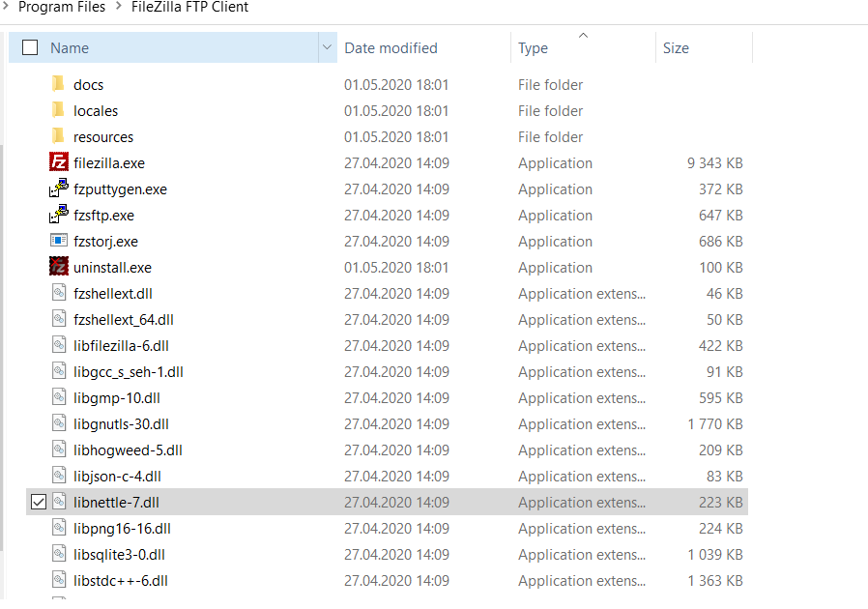
Task: Click the libhogweed-5.dll file icon
Action: click(x=59, y=449)
